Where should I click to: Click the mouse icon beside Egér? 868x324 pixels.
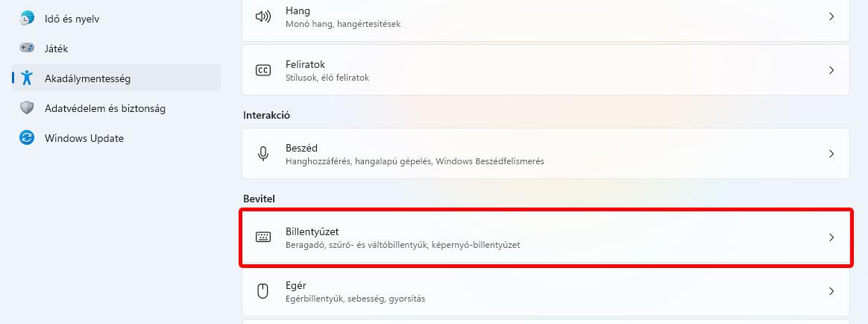[x=262, y=291]
